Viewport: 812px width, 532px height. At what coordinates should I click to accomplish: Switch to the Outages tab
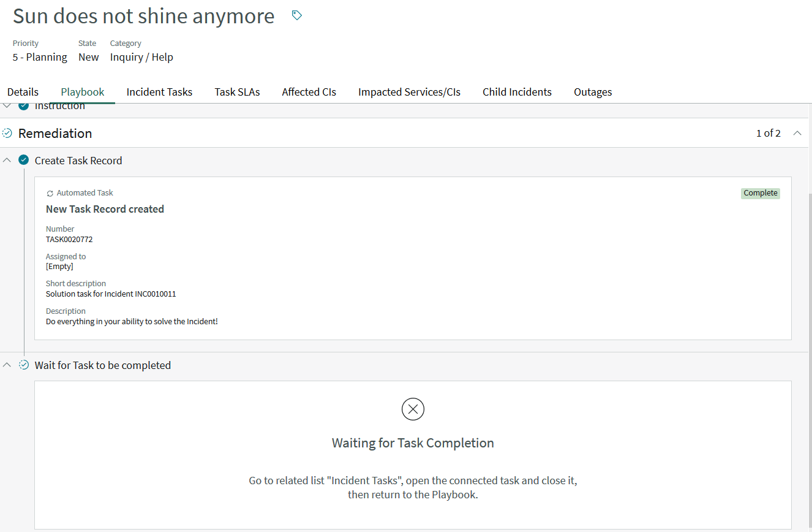point(592,92)
